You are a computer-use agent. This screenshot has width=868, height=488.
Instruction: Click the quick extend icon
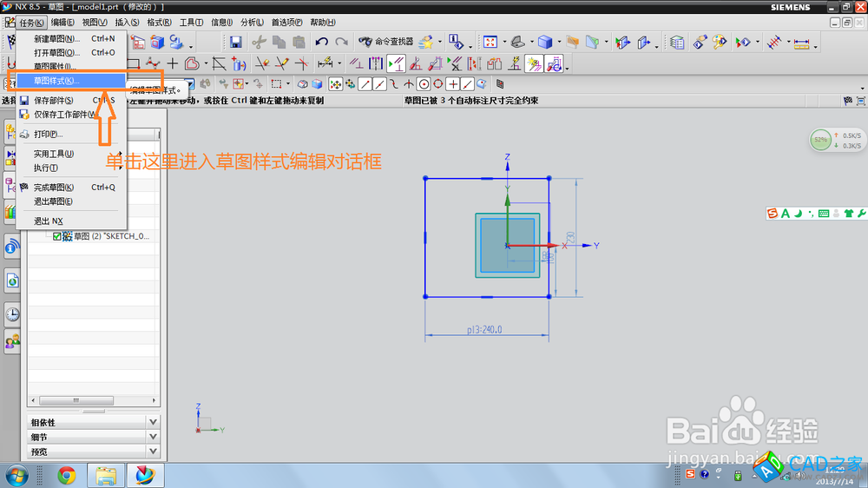pos(282,63)
